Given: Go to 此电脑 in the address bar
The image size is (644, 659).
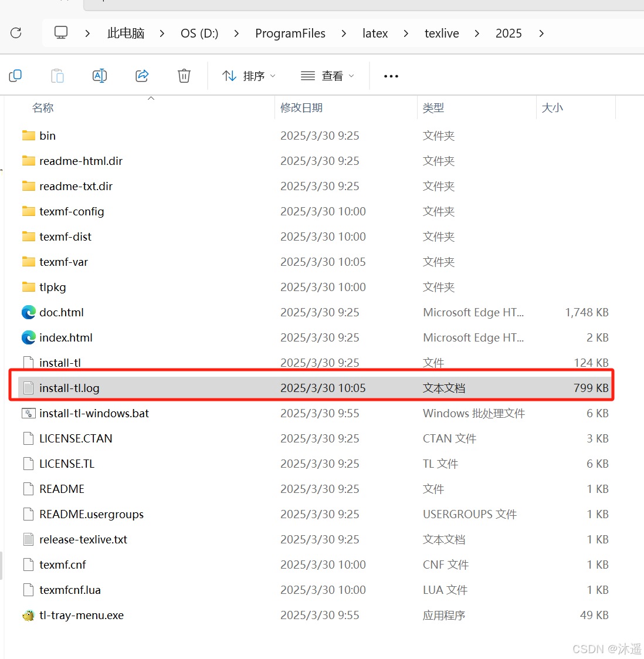Looking at the screenshot, I should coord(126,33).
